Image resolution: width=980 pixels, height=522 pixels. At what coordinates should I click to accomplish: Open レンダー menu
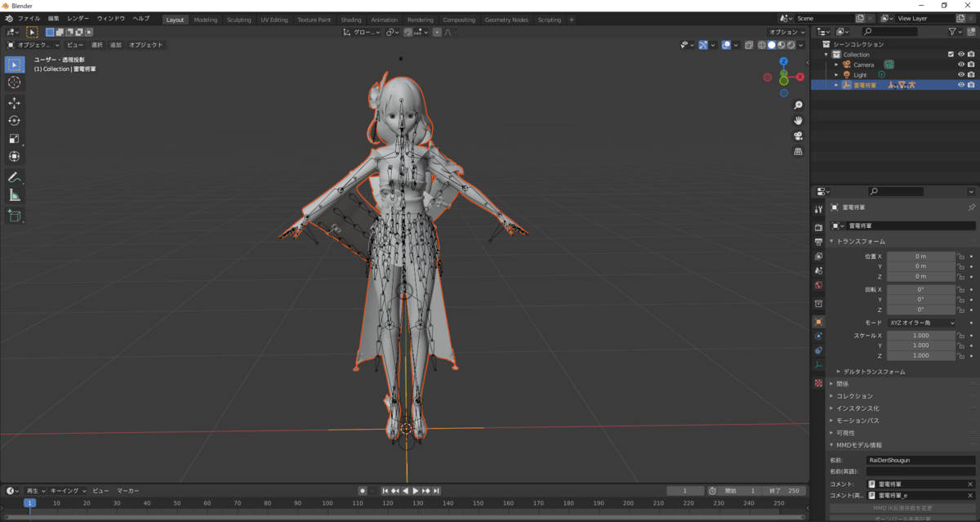point(78,19)
